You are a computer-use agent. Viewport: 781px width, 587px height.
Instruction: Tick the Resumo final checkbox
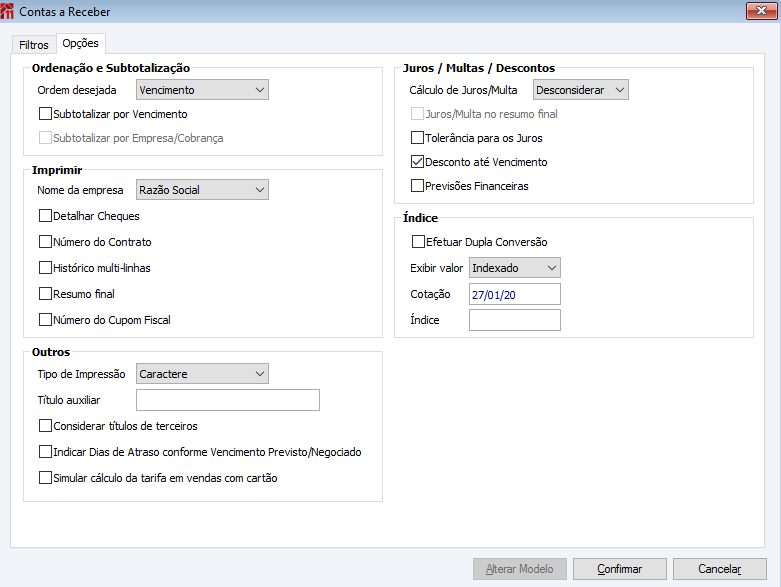(45, 294)
